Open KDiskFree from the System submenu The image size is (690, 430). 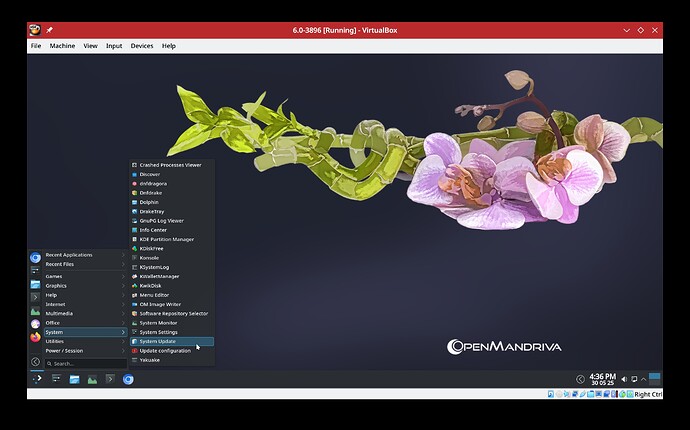coord(172,248)
